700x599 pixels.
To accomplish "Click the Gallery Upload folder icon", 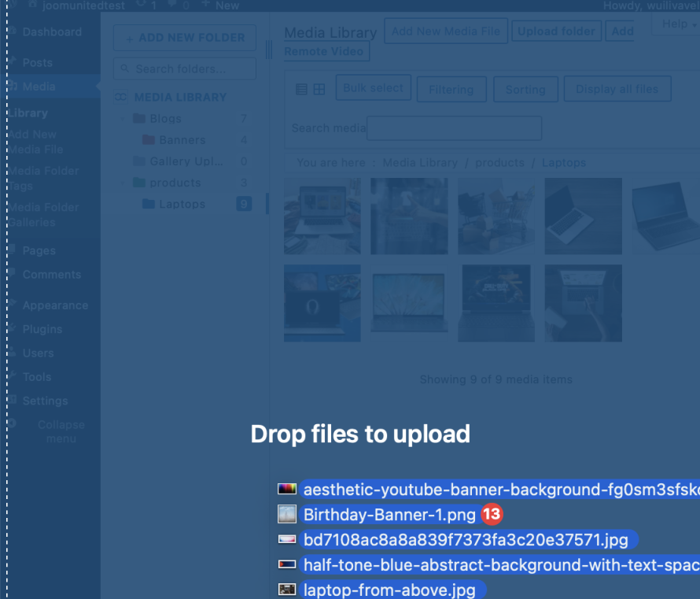I will (139, 161).
